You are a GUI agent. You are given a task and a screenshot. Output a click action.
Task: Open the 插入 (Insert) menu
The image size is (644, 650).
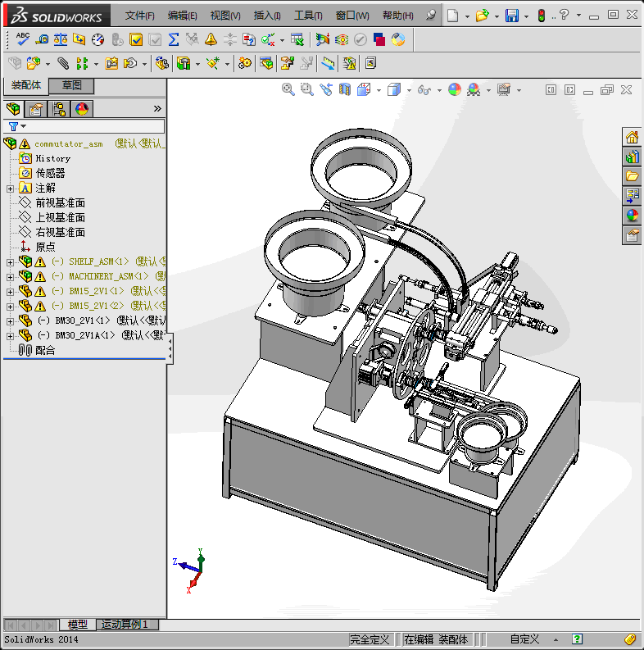[266, 16]
